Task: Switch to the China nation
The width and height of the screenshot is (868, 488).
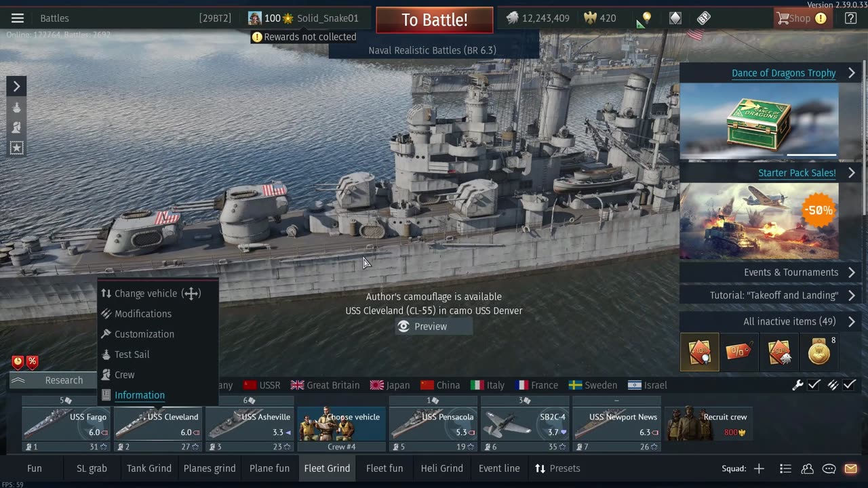Action: (440, 385)
